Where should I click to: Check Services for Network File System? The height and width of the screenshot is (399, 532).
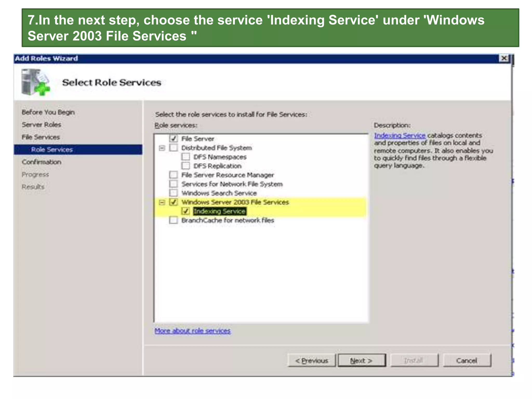(173, 184)
